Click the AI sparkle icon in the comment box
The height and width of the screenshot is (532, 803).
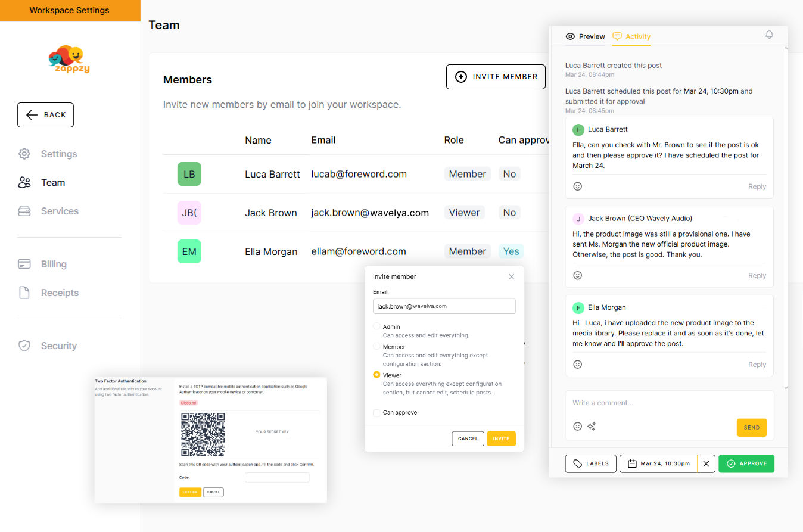click(x=592, y=427)
